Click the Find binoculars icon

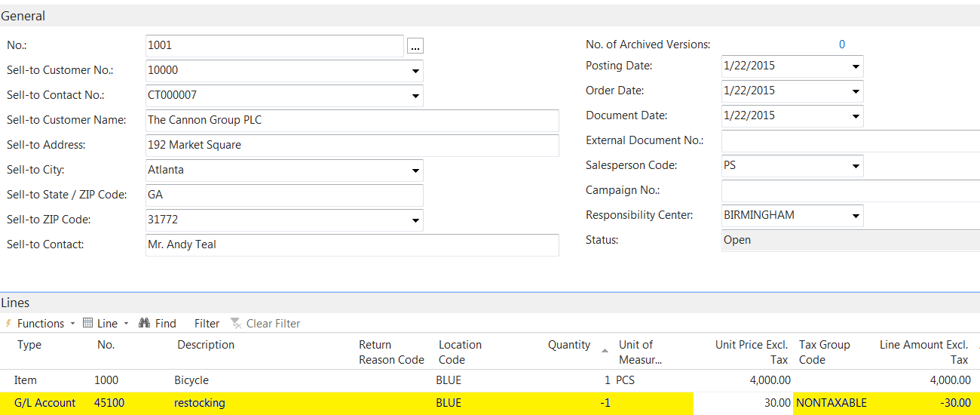(145, 323)
